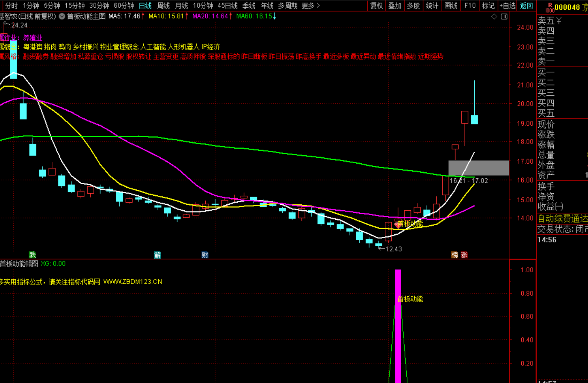This screenshot has height=383, width=588.
Task: Switch to the 周线 weekly chart tab
Action: 163,6
